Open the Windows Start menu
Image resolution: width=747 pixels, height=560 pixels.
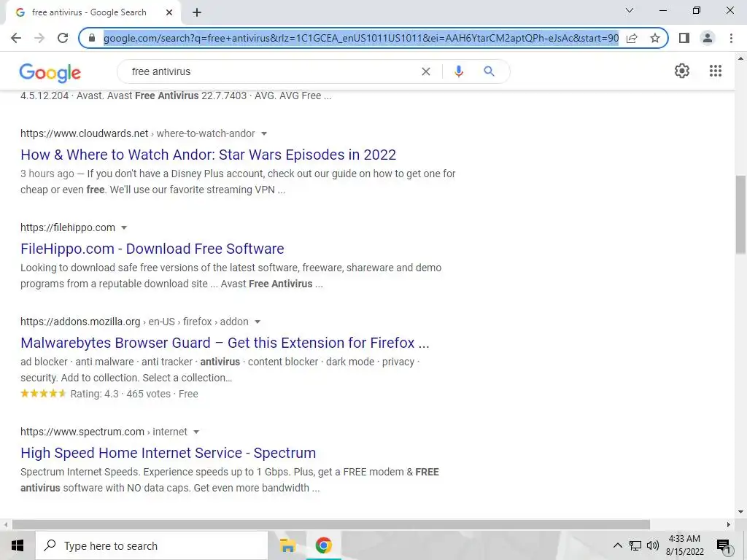[18, 545]
